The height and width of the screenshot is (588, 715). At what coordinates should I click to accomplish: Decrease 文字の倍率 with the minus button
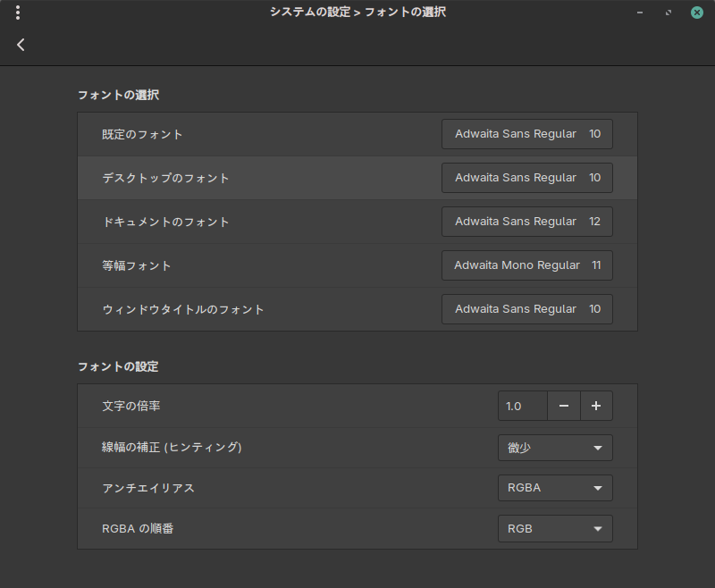[x=564, y=406]
